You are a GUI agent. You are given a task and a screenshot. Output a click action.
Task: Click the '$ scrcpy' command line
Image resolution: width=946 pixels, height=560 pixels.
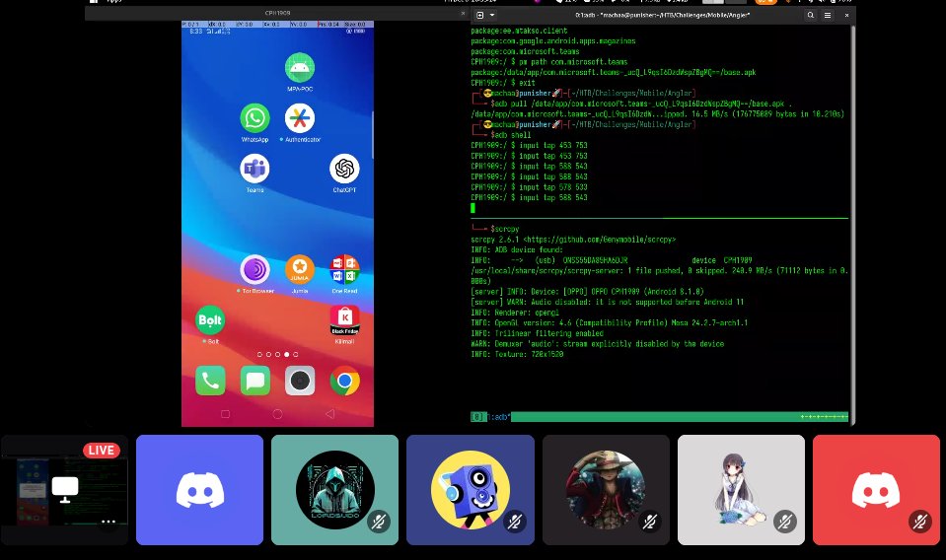pyautogui.click(x=504, y=229)
